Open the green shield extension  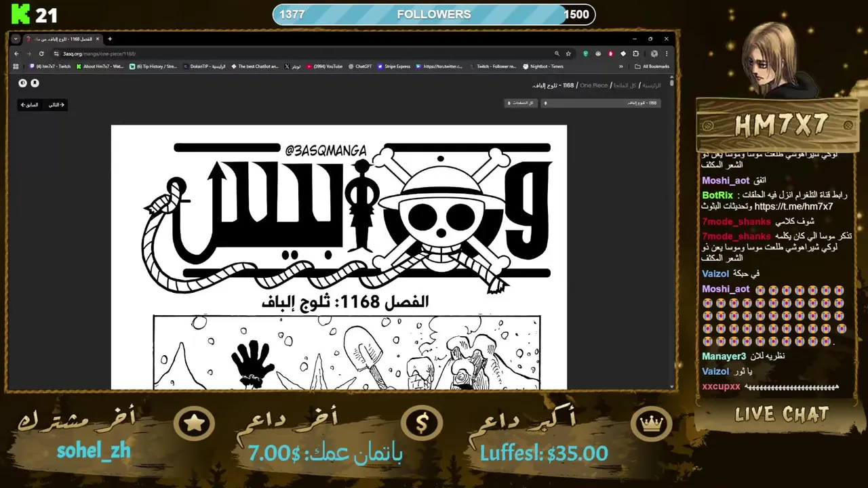click(x=586, y=54)
